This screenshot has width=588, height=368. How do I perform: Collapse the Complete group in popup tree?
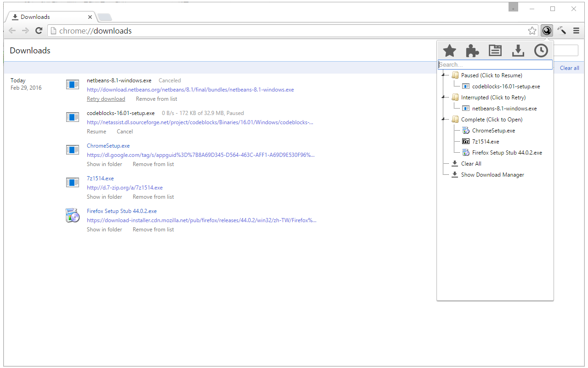point(443,119)
